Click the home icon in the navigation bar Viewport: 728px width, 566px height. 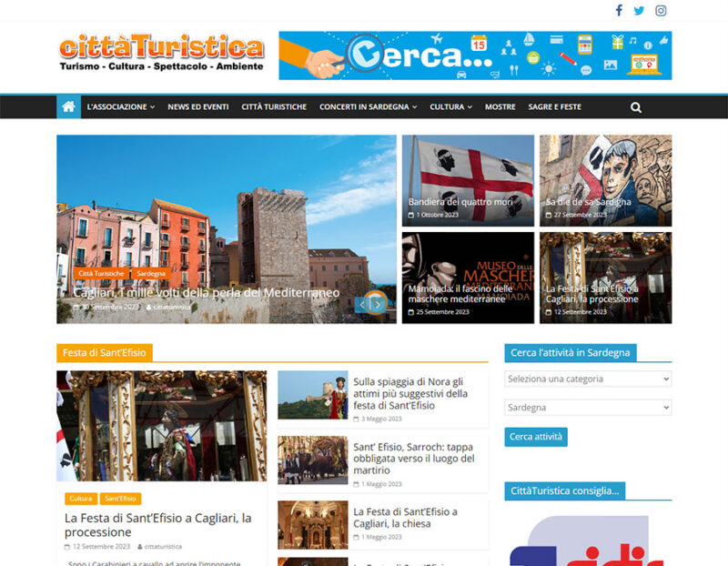(66, 106)
